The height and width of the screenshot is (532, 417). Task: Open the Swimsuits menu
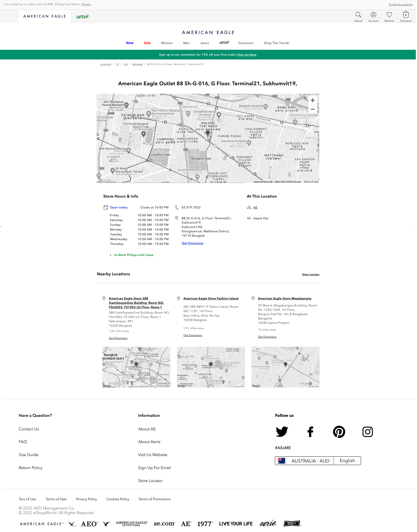coord(246,43)
